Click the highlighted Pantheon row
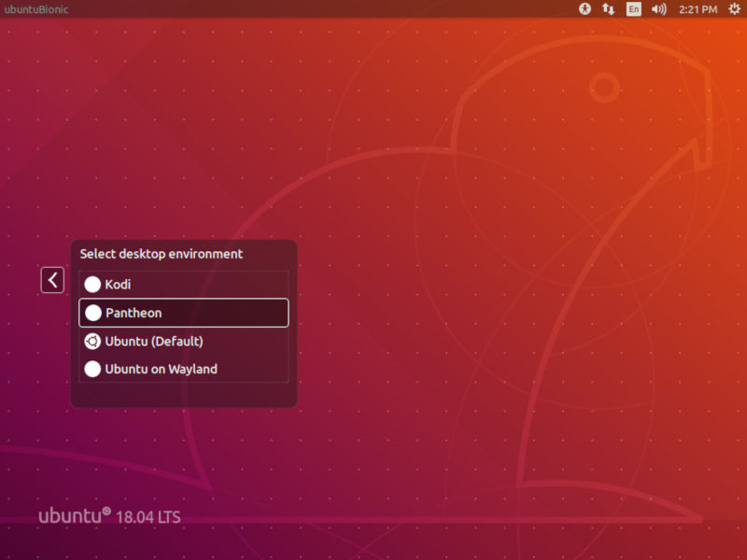The width and height of the screenshot is (747, 560). pyautogui.click(x=182, y=313)
